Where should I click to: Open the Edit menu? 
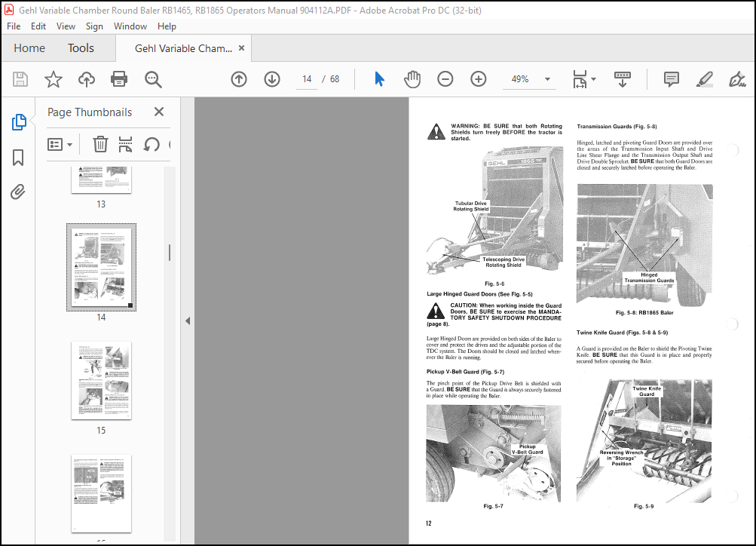pos(38,26)
